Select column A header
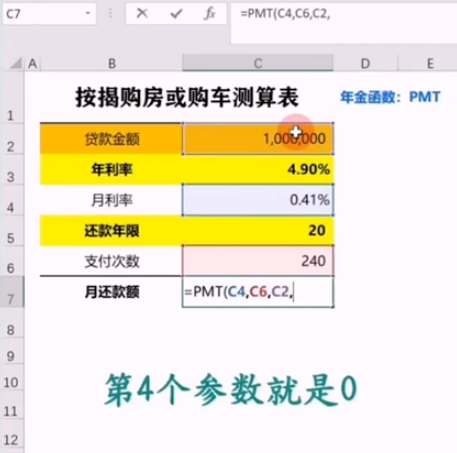Viewport: 457px width, 453px height. 33,63
